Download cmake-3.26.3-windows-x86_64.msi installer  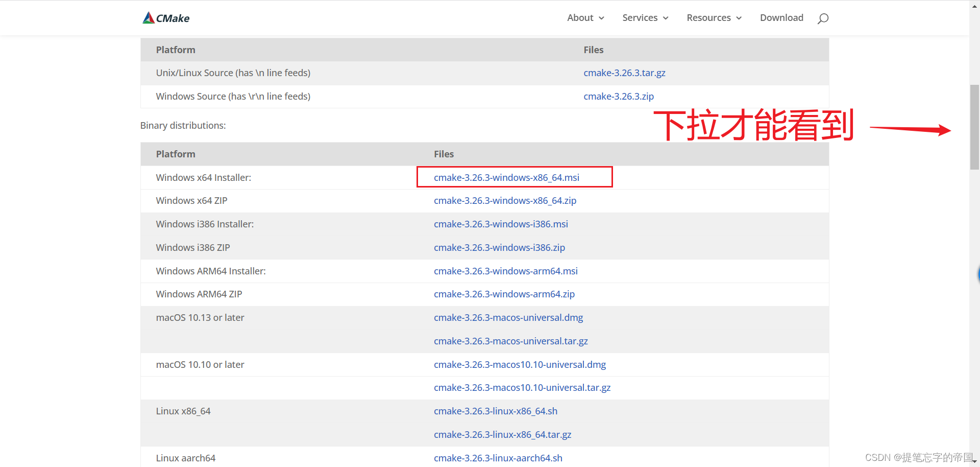506,178
